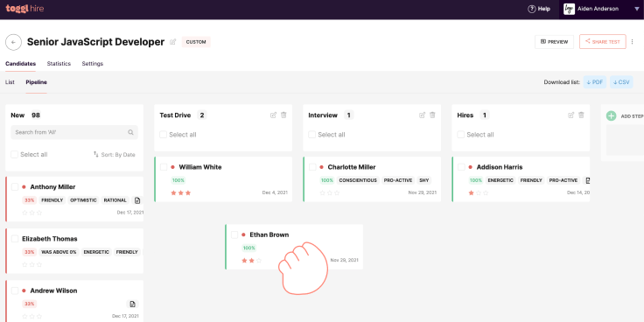
Task: Tick the Addison Harris checkbox
Action: tap(461, 167)
